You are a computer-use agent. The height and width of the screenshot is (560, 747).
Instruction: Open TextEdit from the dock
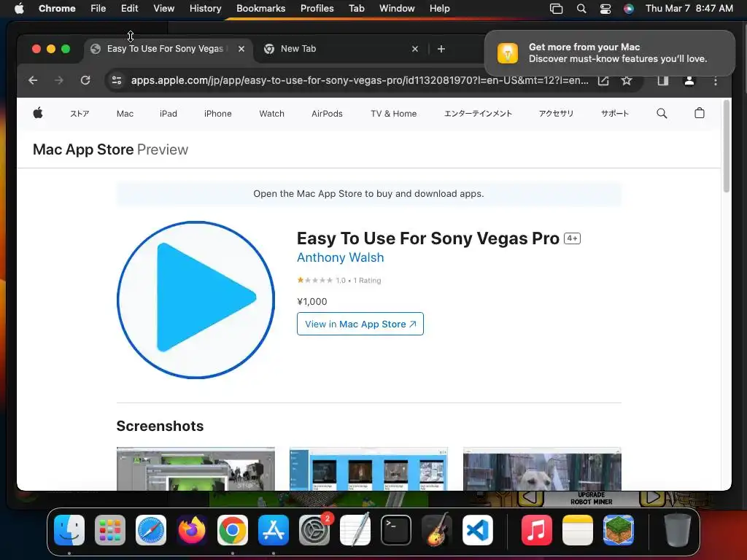[x=355, y=530]
